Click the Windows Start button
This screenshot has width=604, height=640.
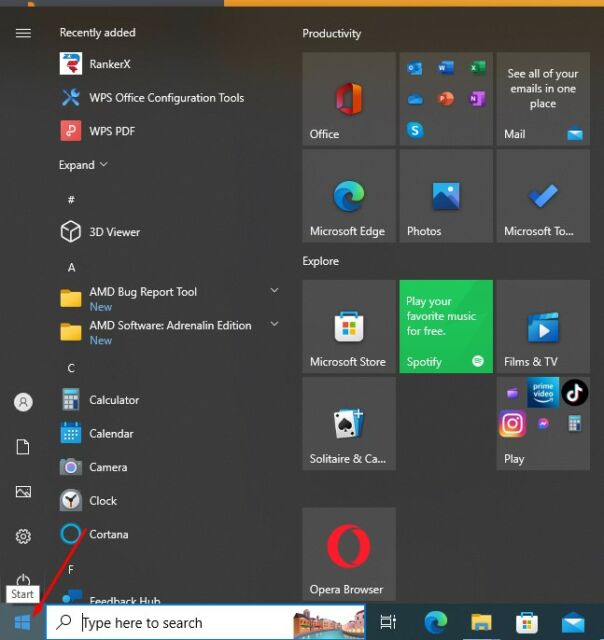click(x=22, y=622)
